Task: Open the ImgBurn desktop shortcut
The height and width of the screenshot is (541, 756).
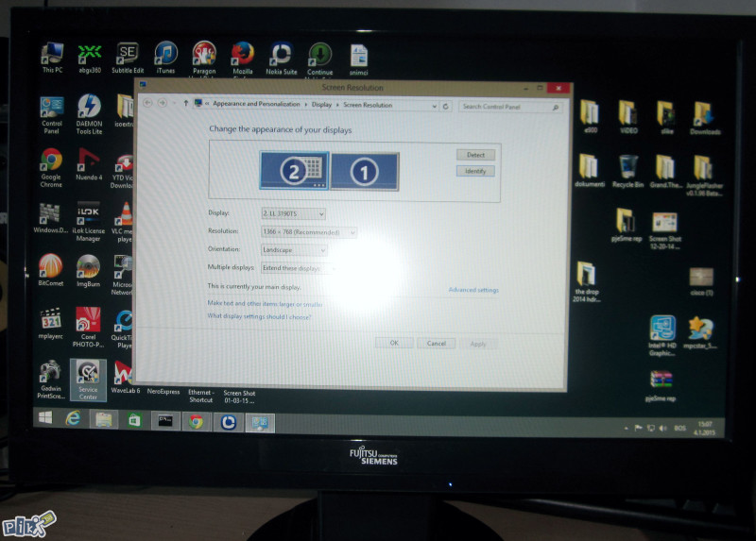Action: [88, 271]
